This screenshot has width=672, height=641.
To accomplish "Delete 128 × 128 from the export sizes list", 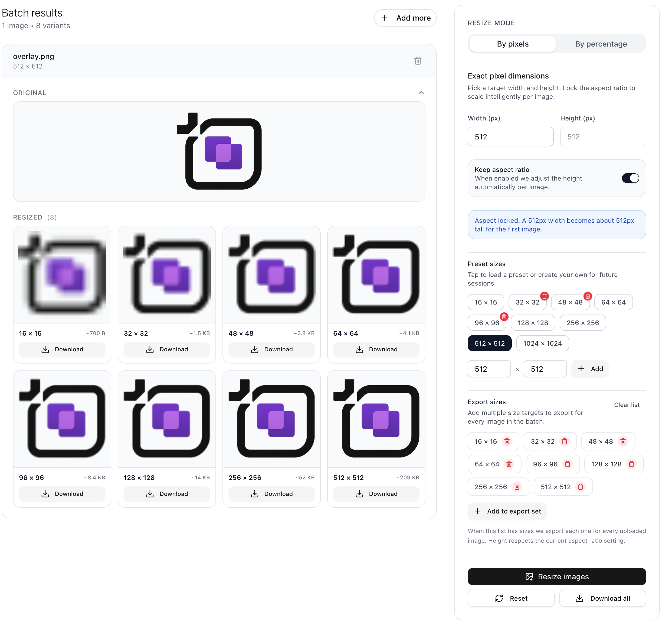I will tap(631, 464).
